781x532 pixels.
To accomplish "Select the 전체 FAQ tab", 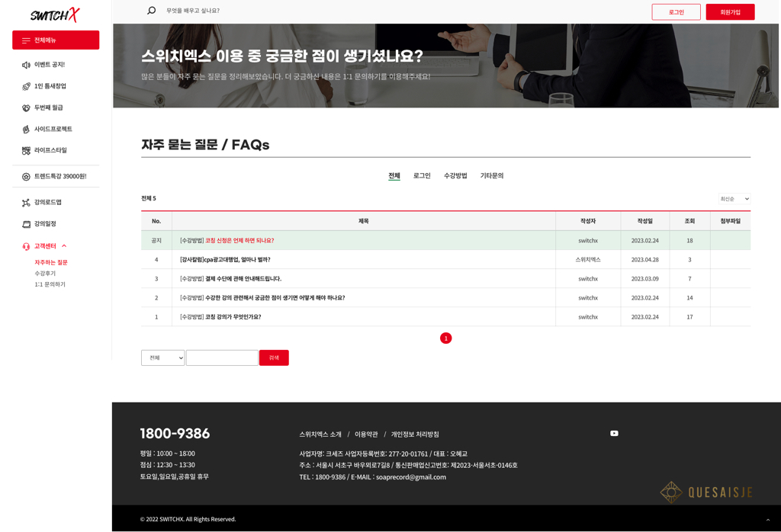I will click(x=394, y=175).
